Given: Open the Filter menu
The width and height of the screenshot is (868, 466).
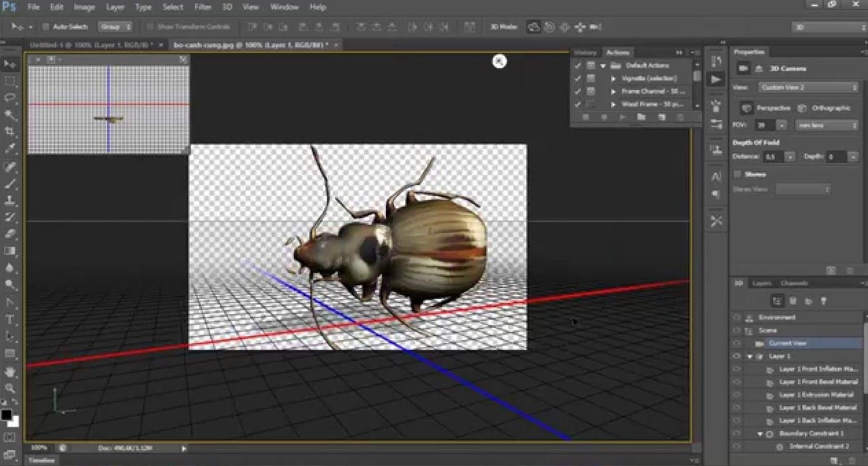Looking at the screenshot, I should [203, 7].
